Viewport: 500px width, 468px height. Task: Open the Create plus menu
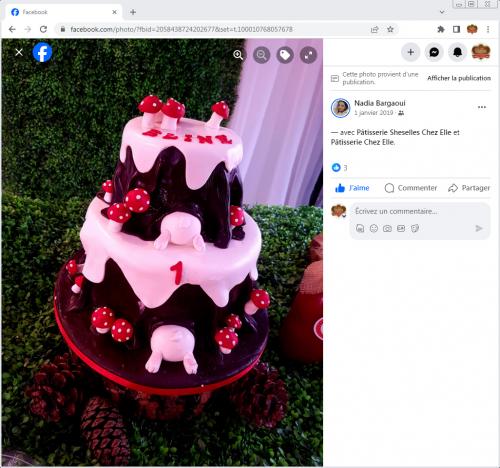click(411, 52)
